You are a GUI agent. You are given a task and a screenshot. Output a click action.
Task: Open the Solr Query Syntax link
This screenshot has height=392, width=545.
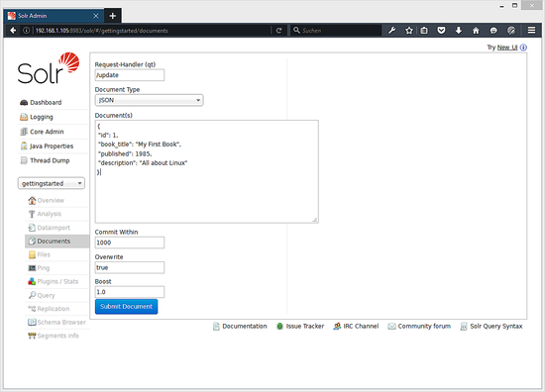(x=491, y=326)
